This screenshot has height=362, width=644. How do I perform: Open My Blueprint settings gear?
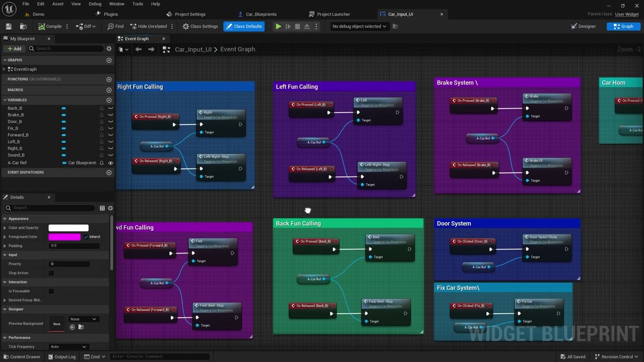pyautogui.click(x=109, y=49)
